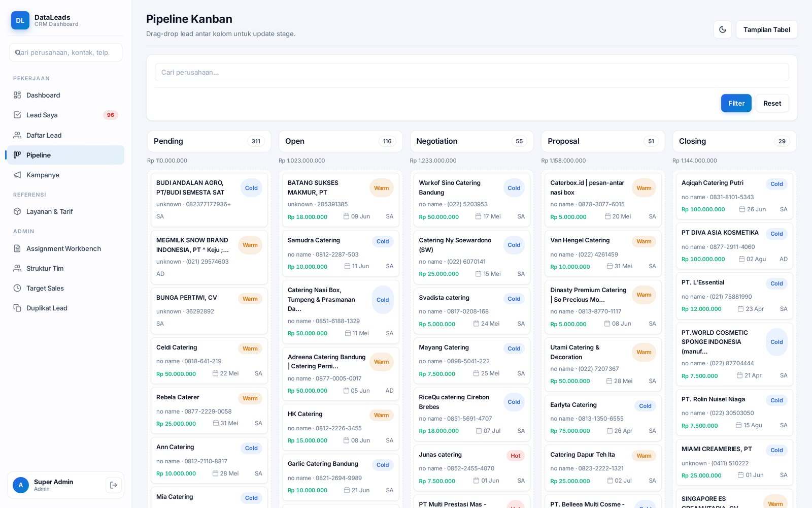Click the Reset button
Screen dimensions: 812x508
click(772, 103)
